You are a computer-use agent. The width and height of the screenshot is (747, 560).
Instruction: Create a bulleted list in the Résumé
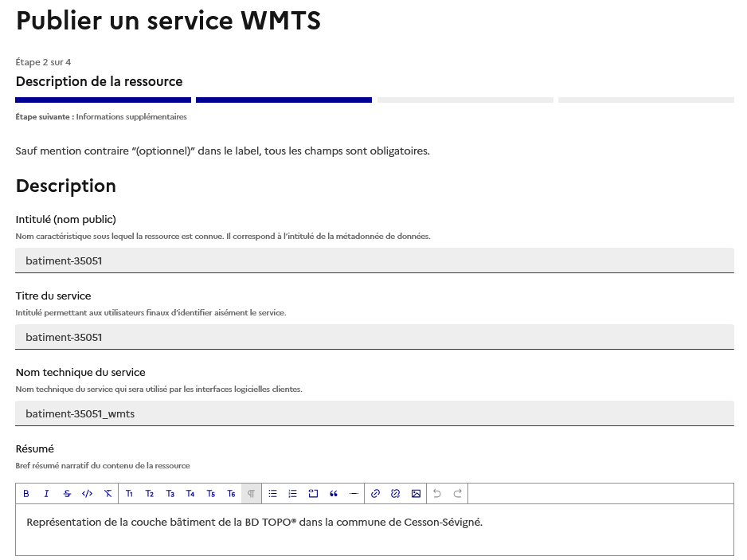click(x=272, y=493)
